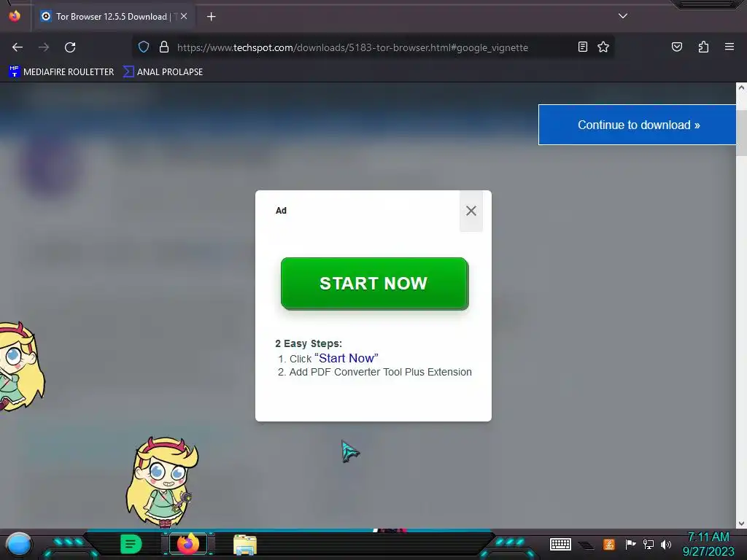Viewport: 747px width, 560px height.
Task: Click 2 Easy Steps heading text
Action: coord(309,343)
